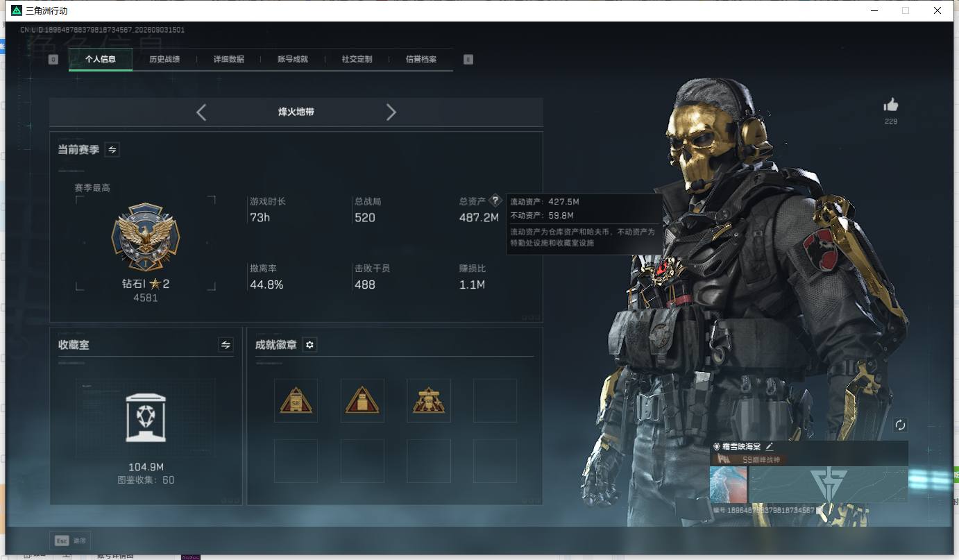Viewport: 959px width, 560px height.
Task: Click the empty badge slot in the top row
Action: (495, 400)
